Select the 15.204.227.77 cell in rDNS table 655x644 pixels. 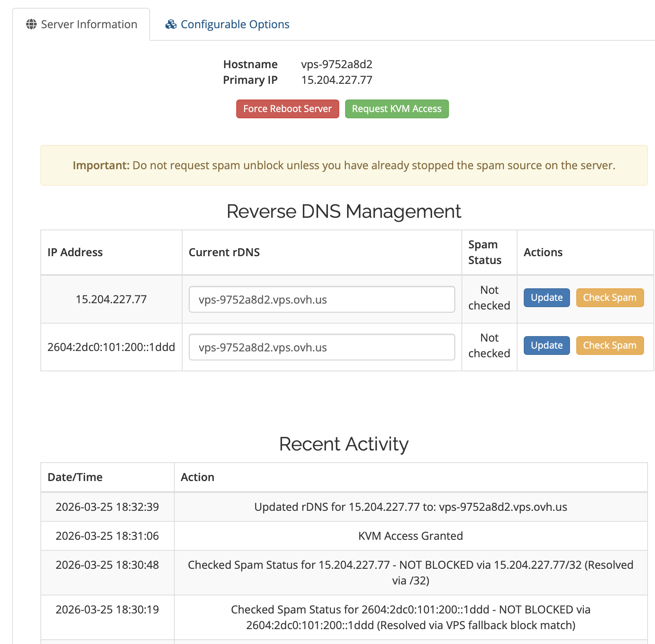(x=111, y=300)
